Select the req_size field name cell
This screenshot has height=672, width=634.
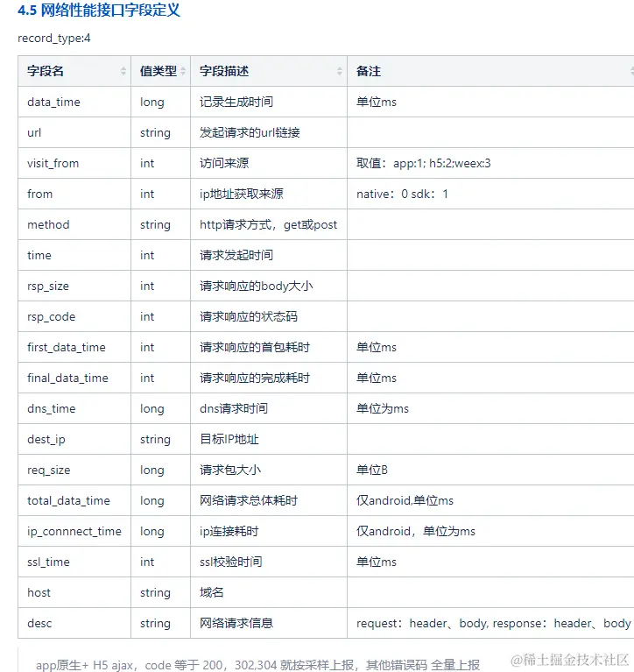[x=74, y=470]
